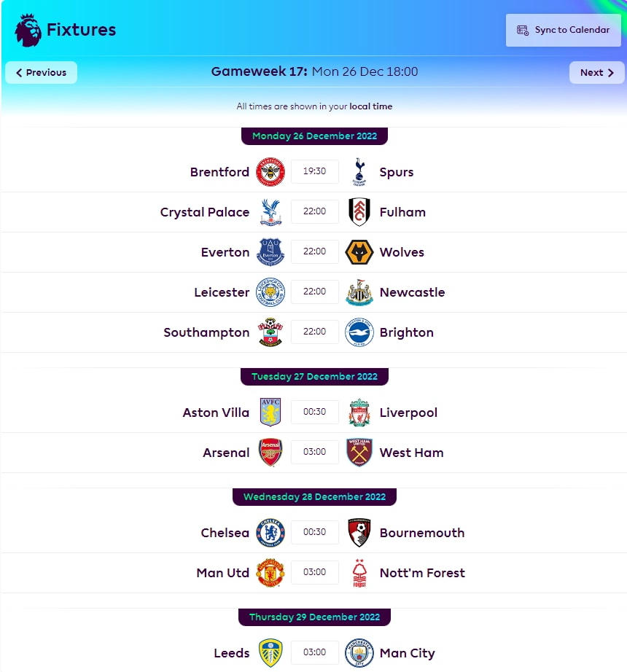Open the Arsenal cannon badge
The height and width of the screenshot is (672, 627).
tap(270, 453)
